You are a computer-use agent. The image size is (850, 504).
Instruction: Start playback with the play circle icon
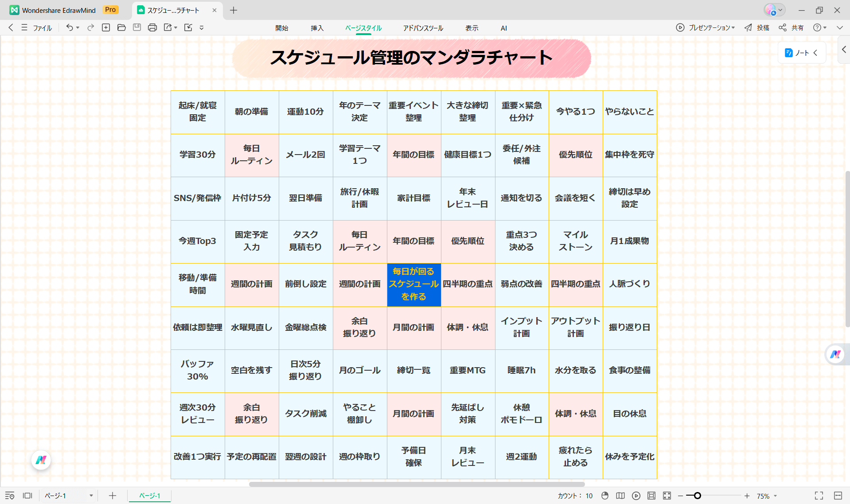pos(636,496)
